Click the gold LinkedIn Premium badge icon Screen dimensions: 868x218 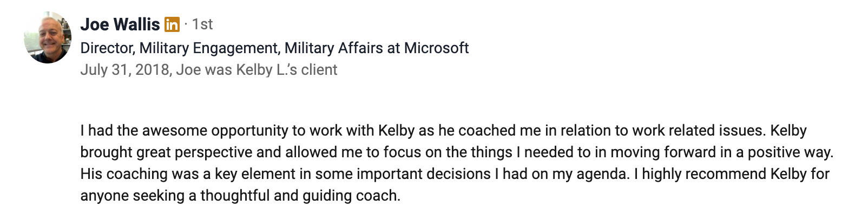coord(172,24)
